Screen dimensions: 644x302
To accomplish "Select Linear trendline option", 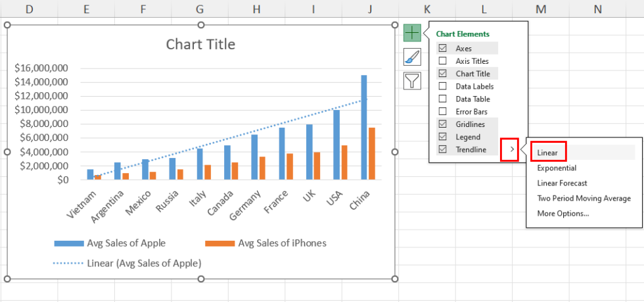I will coord(547,153).
